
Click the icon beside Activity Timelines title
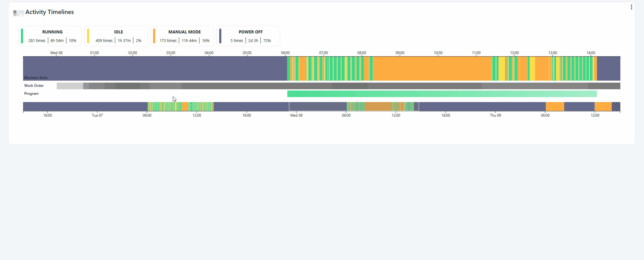click(18, 13)
